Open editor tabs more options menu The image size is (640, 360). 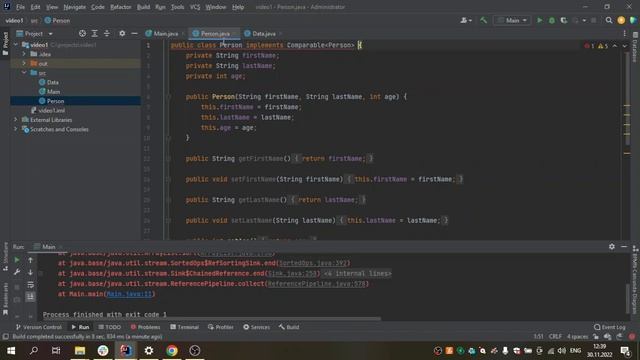point(624,33)
